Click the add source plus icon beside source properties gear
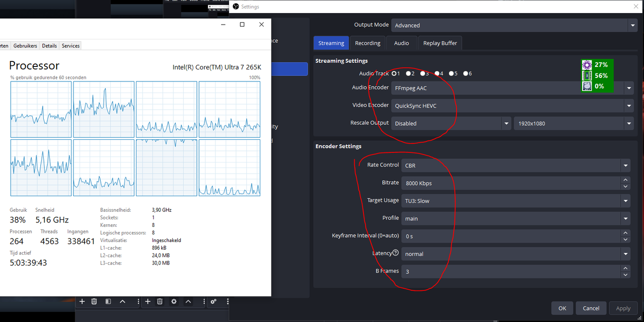This screenshot has height=322, width=644. click(x=148, y=301)
